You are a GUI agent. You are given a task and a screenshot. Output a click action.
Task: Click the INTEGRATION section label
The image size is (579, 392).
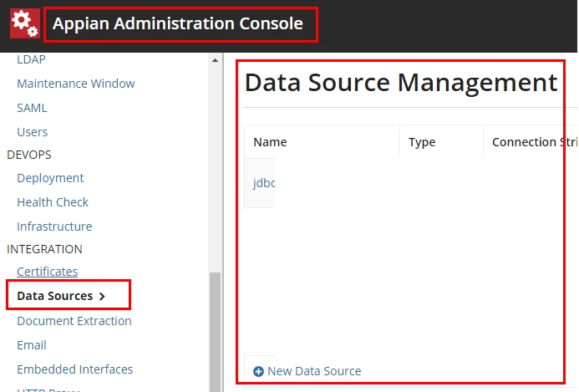44,249
